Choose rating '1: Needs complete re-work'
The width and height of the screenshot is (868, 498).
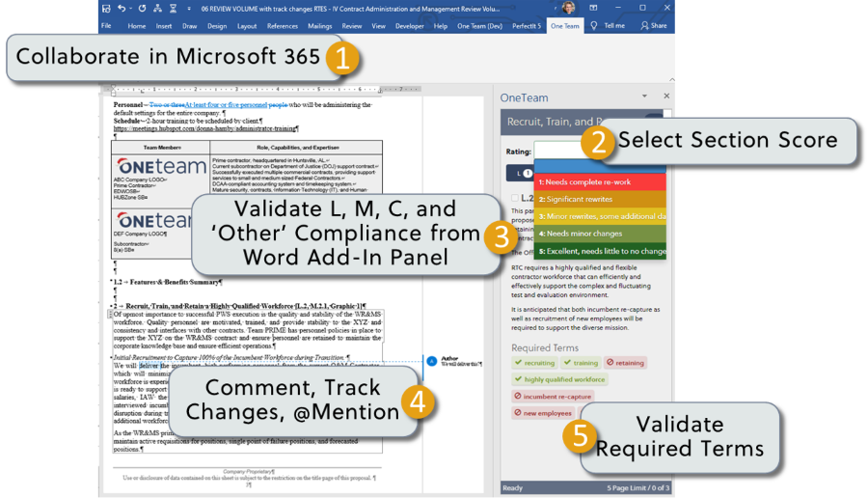pos(600,181)
